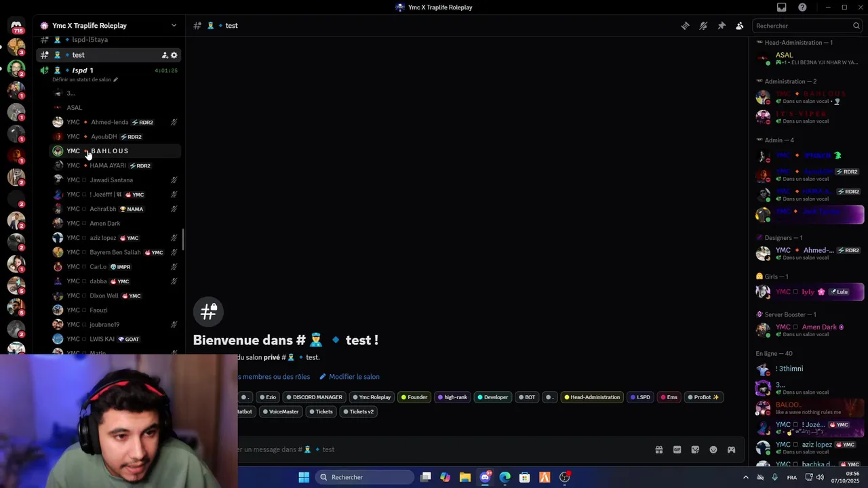The height and width of the screenshot is (488, 868).
Task: Click the LSPD role tag
Action: coord(640,397)
